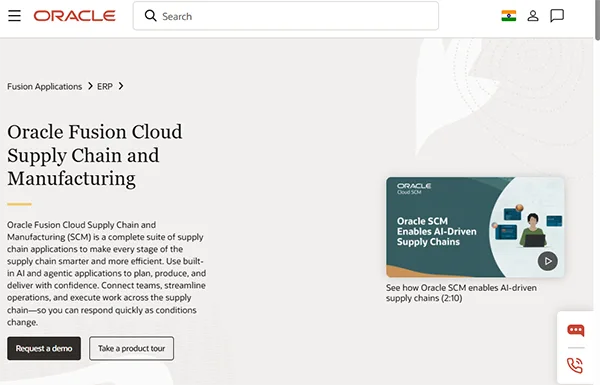Open the user account icon
The width and height of the screenshot is (600, 385).
[x=533, y=16]
